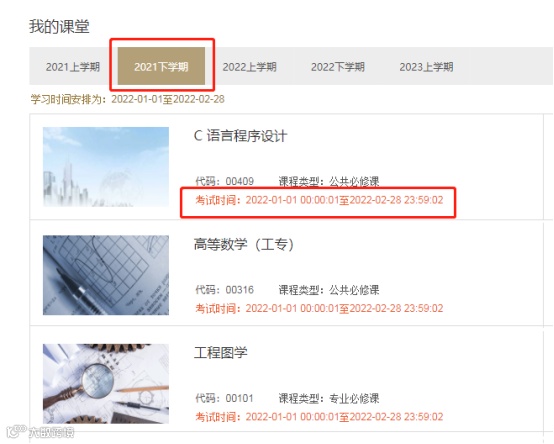Viewport: 554px width, 444px height.
Task: Click exam time text of 高等数学
Action: tap(319, 308)
